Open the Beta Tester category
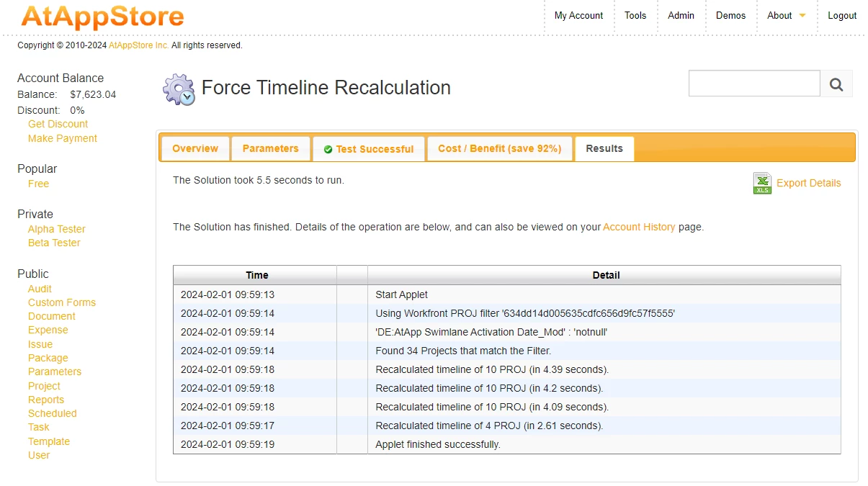 coord(54,243)
